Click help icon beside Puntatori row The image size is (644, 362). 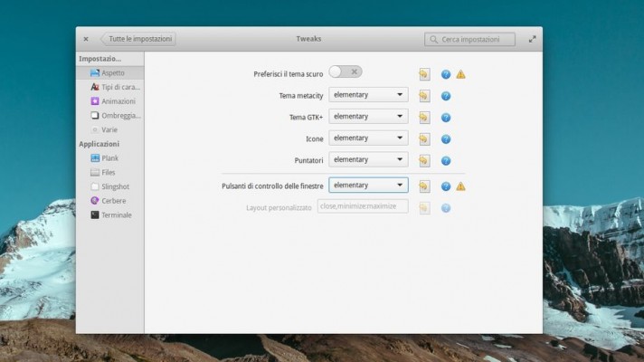click(446, 161)
